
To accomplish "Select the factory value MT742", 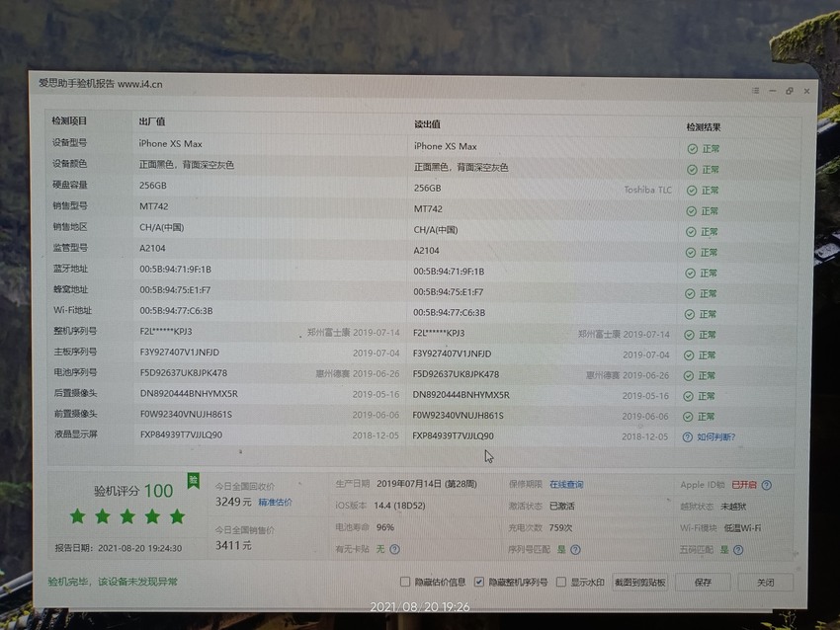I will coord(154,206).
